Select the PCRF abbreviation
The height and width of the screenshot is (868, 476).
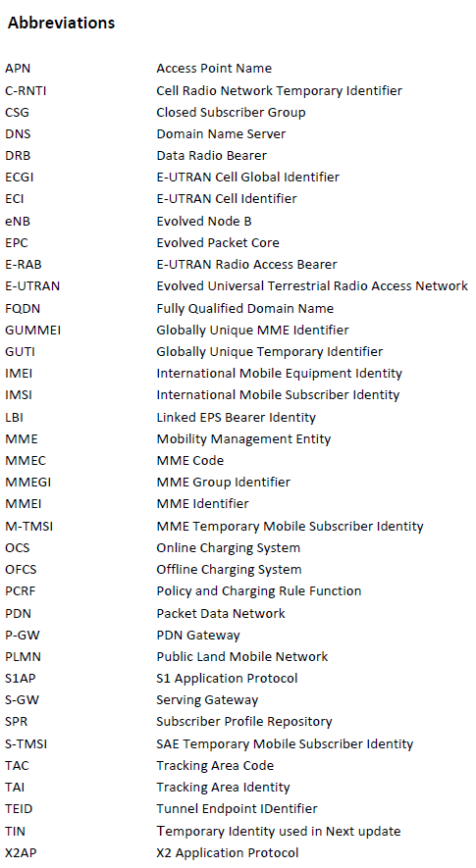click(20, 591)
